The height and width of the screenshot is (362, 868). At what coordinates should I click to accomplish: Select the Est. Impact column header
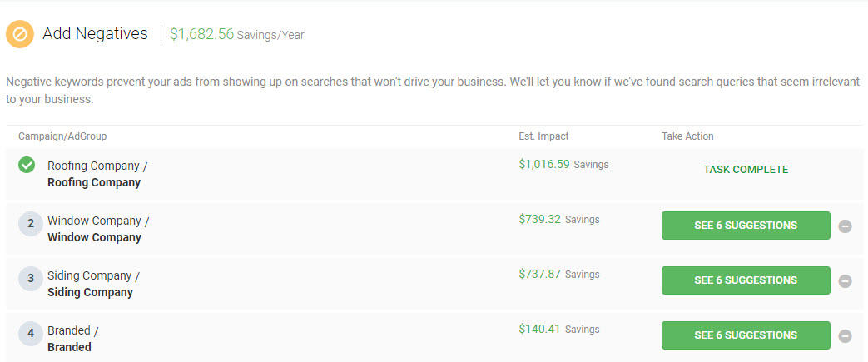click(x=543, y=136)
